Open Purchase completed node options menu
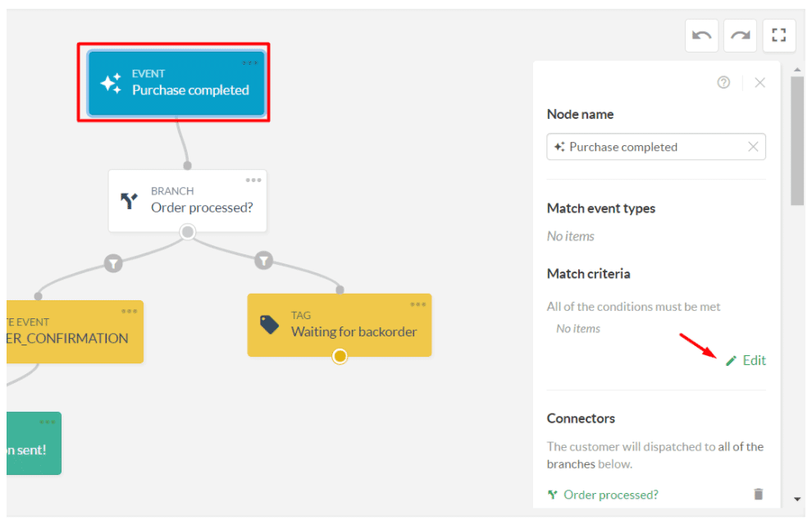This screenshot has height=525, width=812. click(250, 63)
